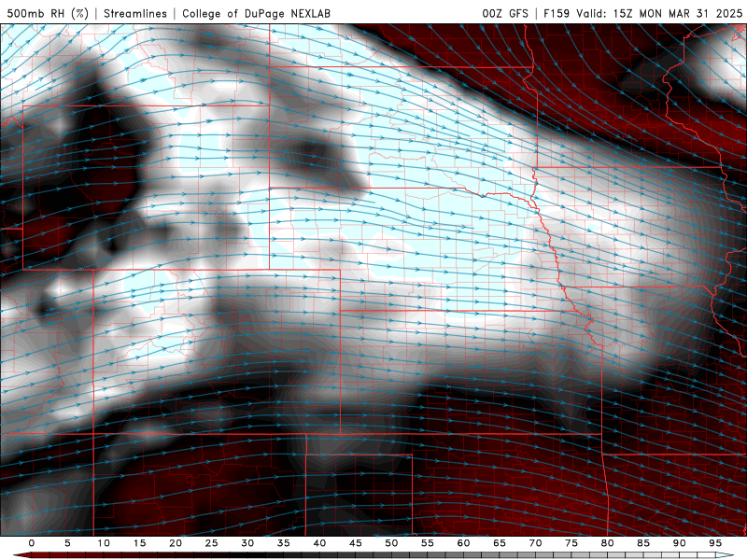
Task: Click the "90" label on the color scale
Action: click(x=680, y=543)
